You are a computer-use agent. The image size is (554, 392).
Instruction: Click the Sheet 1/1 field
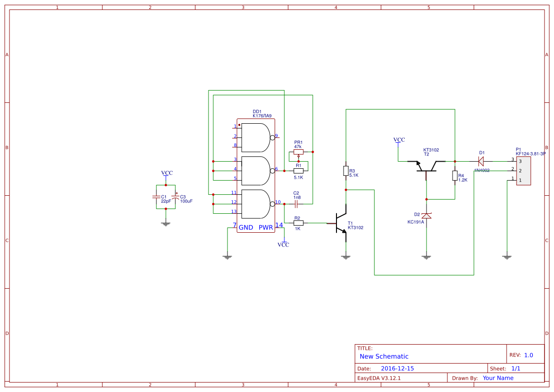tap(516, 368)
